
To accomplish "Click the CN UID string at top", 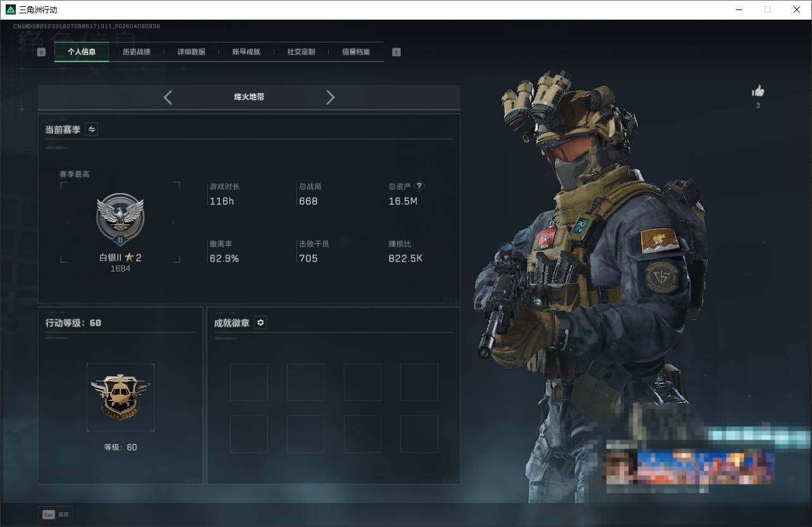I will (87, 27).
